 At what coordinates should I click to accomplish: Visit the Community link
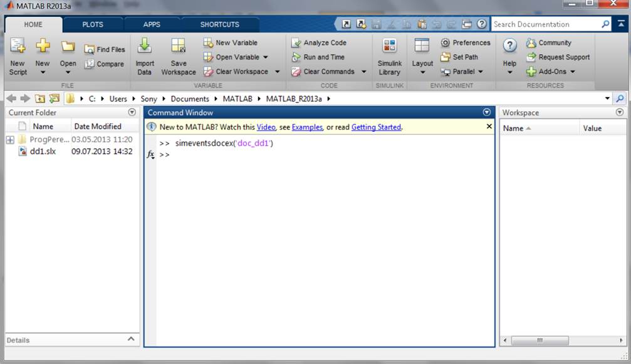[x=549, y=43]
